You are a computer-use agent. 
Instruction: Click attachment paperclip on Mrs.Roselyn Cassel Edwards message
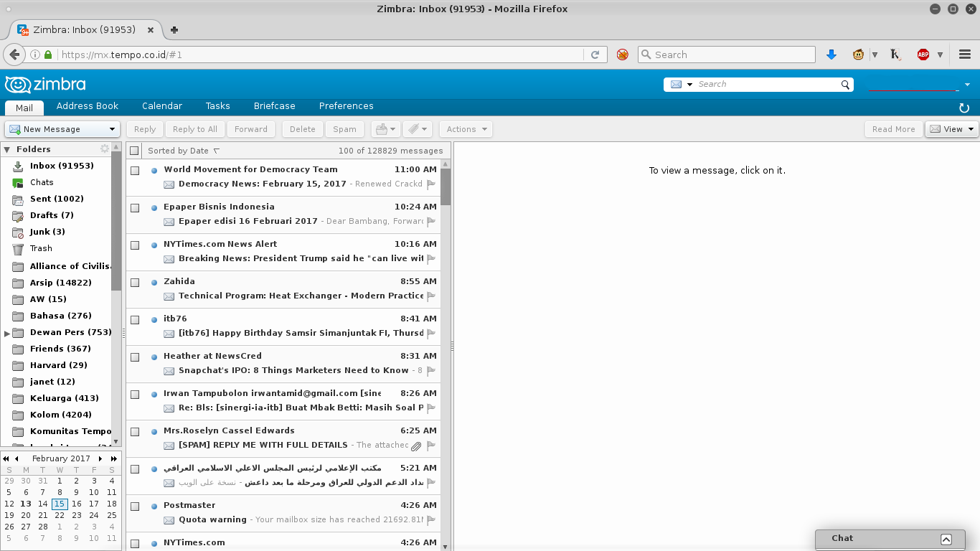coord(416,446)
